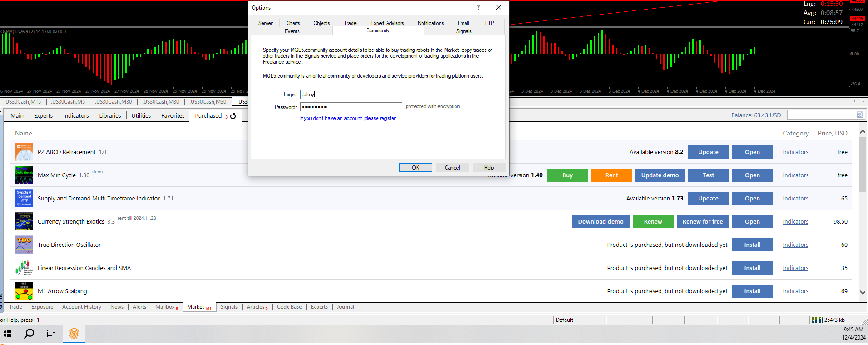
Task: Click Download demo for Currency Strength Exotics
Action: pyautogui.click(x=600, y=221)
